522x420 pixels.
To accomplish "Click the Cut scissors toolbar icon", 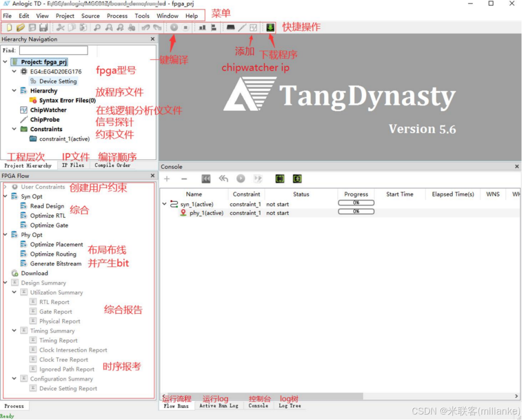I will tap(60, 27).
